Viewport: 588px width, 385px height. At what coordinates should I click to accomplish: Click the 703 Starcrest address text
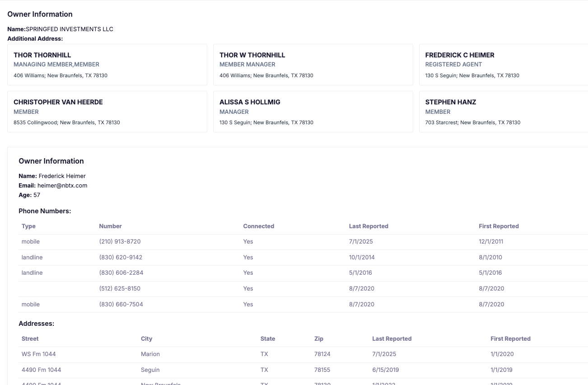(473, 122)
